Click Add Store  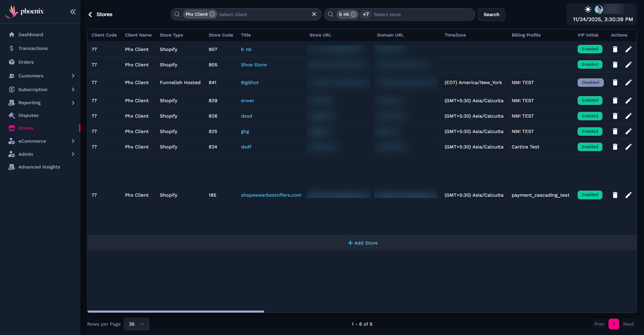point(362,243)
